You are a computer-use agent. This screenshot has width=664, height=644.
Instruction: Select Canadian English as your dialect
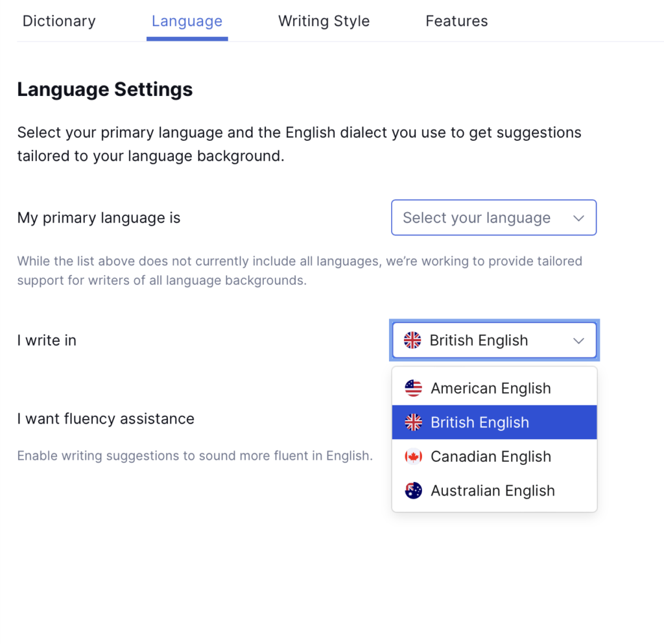click(x=491, y=457)
